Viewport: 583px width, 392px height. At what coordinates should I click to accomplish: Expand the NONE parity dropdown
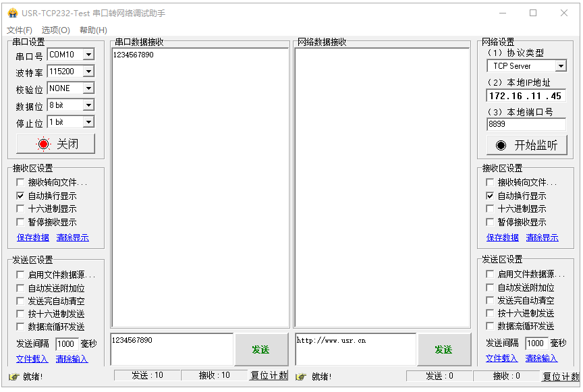click(88, 88)
